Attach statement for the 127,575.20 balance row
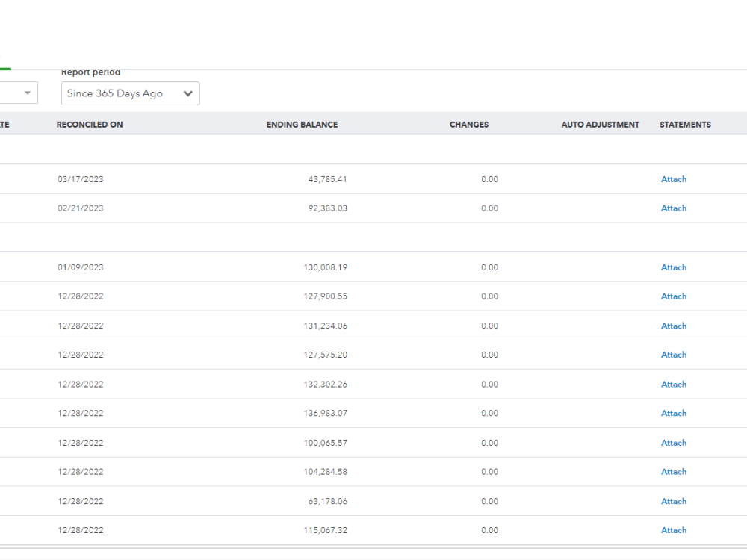Image resolution: width=747 pixels, height=560 pixels. click(674, 355)
